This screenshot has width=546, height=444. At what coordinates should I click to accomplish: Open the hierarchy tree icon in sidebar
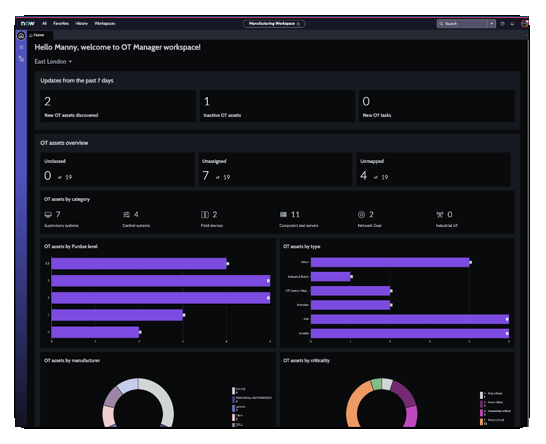coord(21,59)
